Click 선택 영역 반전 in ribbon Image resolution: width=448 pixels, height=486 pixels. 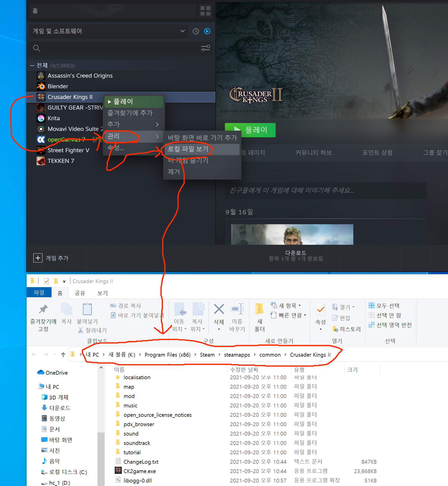pos(390,325)
